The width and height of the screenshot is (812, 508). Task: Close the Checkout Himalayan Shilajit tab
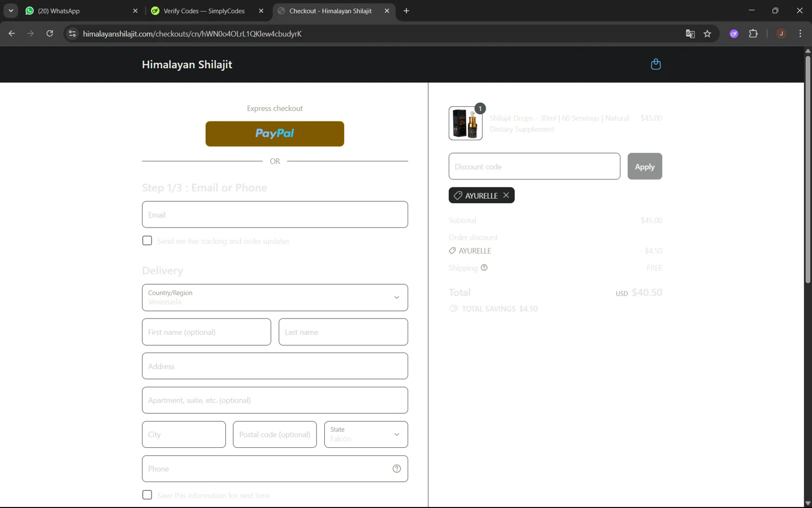tap(387, 11)
